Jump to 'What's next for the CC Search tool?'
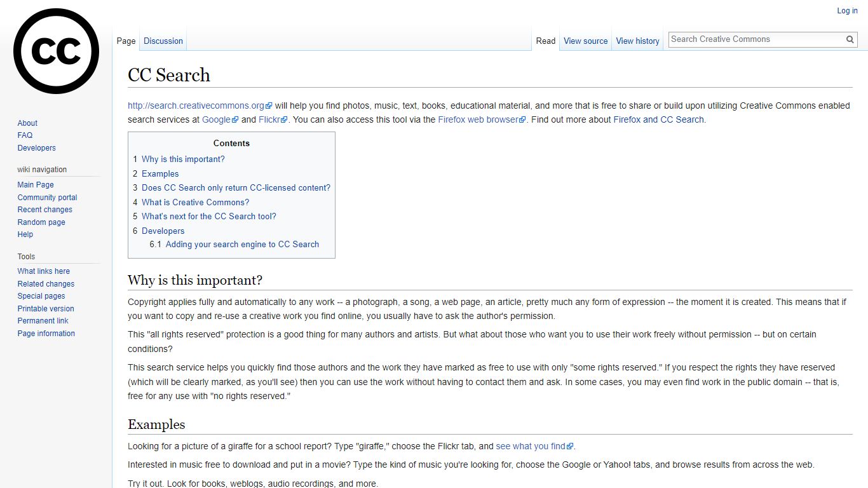This screenshot has height=488, width=868. 209,217
